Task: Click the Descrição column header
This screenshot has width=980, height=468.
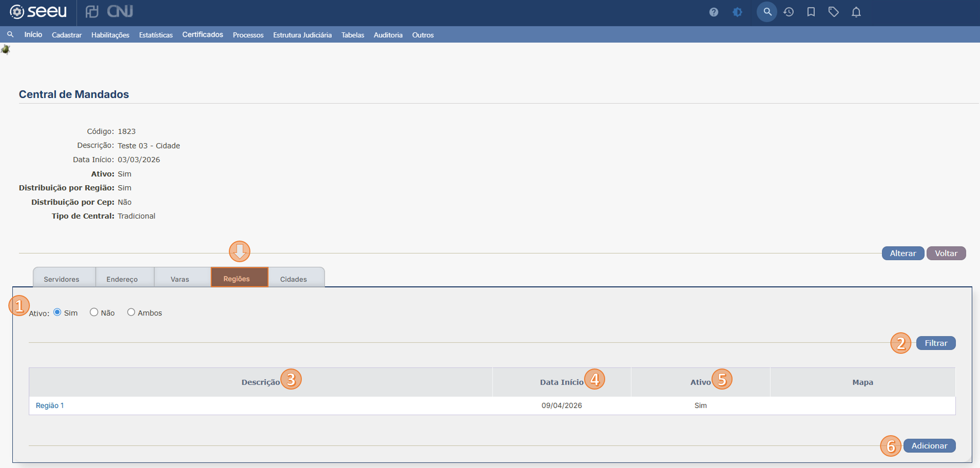Action: tap(261, 382)
